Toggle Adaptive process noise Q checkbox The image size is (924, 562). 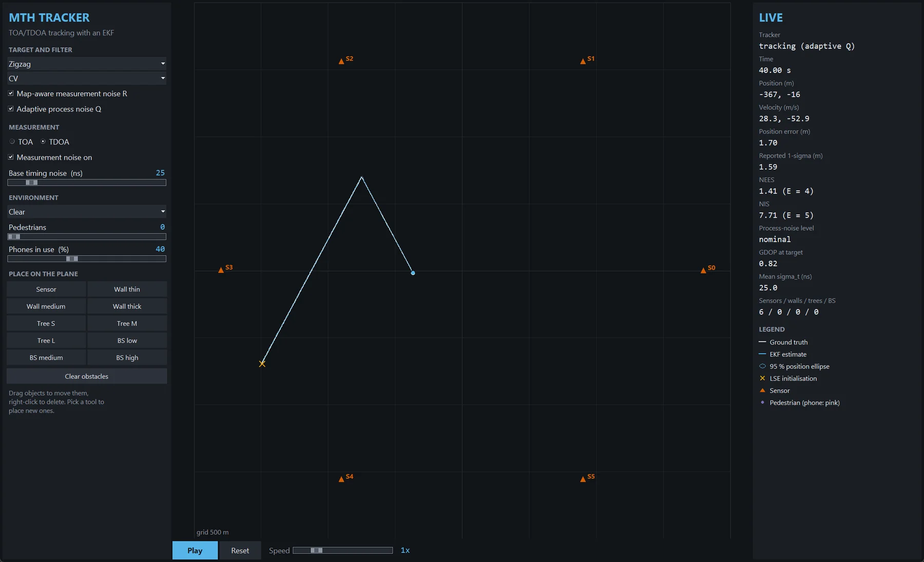11,109
